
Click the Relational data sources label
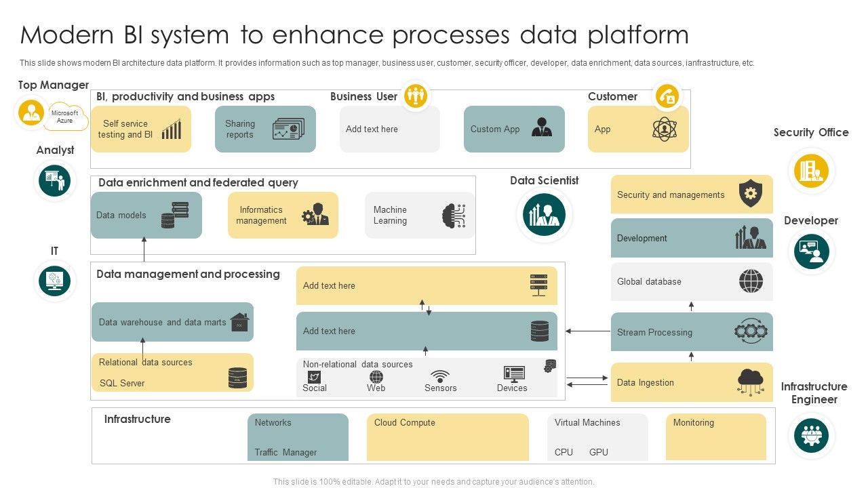(x=146, y=362)
